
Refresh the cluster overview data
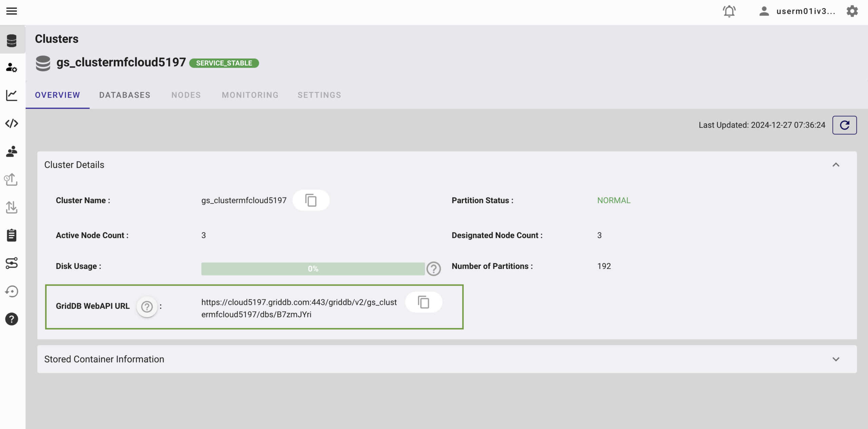pyautogui.click(x=844, y=125)
